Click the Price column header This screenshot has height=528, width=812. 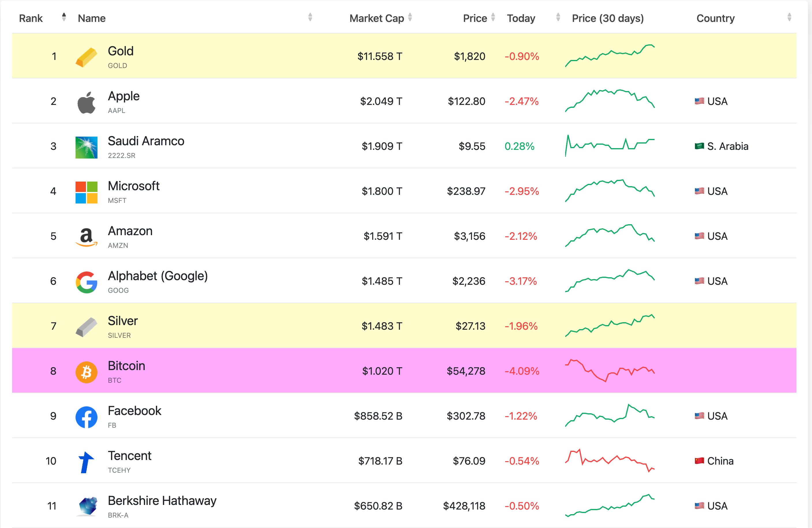coord(475,18)
